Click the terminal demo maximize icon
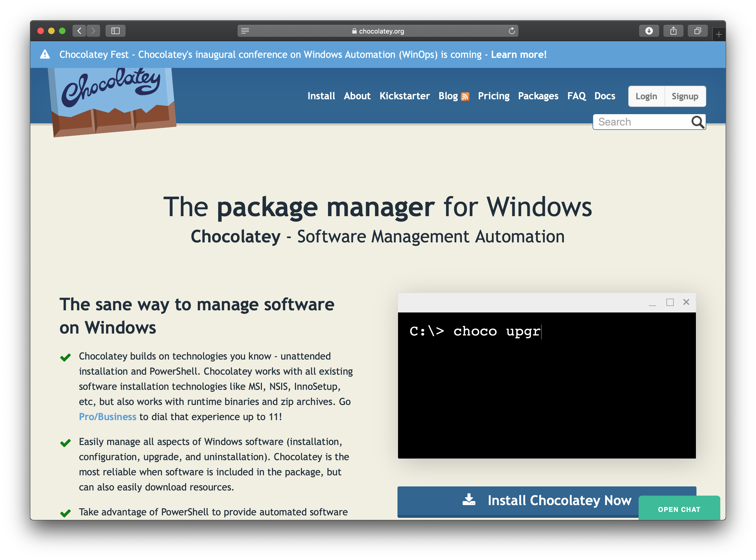Viewport: 756px width, 560px height. tap(670, 302)
